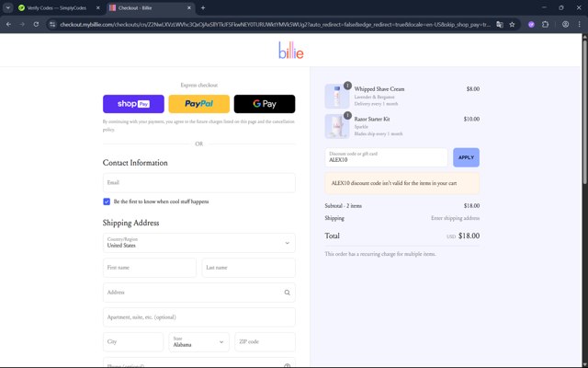This screenshot has height=368, width=588.
Task: Click the "Lavender & Bergamot" variant text
Action: [374, 97]
